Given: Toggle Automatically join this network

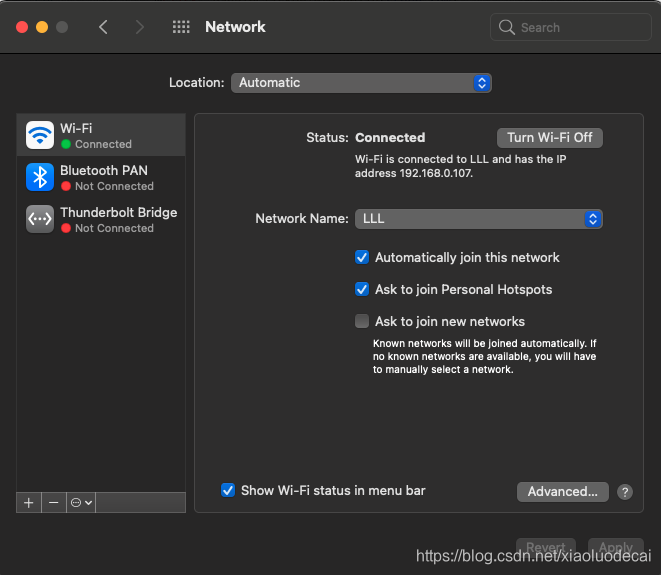Looking at the screenshot, I should coord(362,257).
